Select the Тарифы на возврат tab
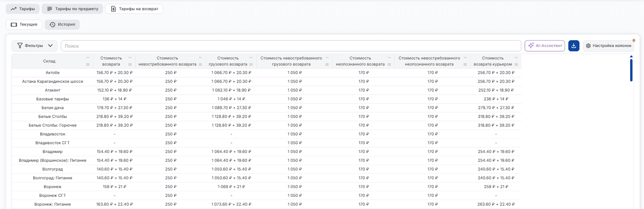This screenshot has height=209, width=644. pyautogui.click(x=134, y=9)
